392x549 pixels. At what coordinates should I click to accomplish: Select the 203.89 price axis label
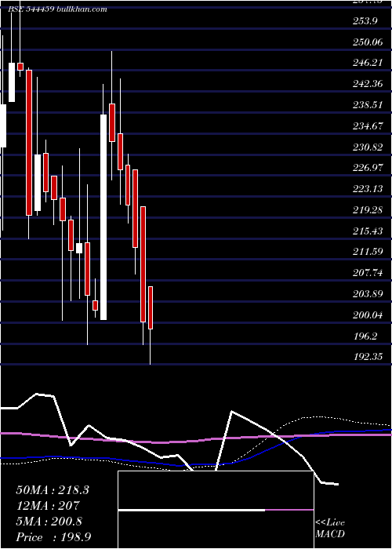click(368, 293)
